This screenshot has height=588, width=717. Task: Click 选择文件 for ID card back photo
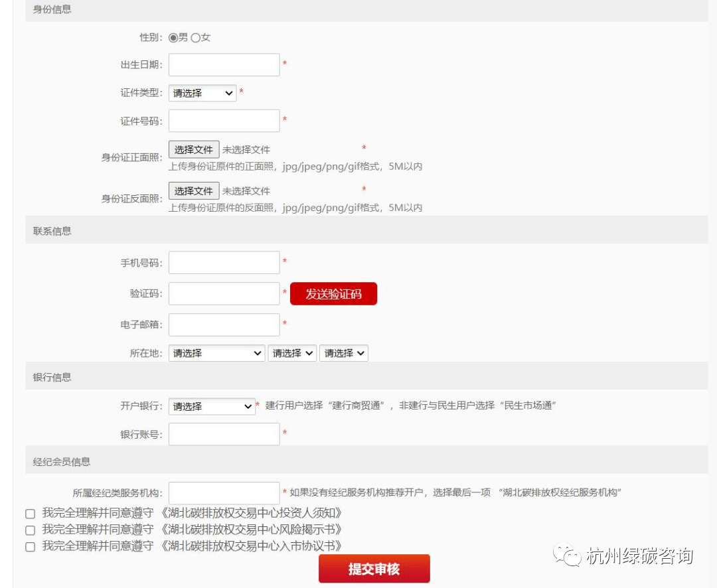pyautogui.click(x=193, y=190)
